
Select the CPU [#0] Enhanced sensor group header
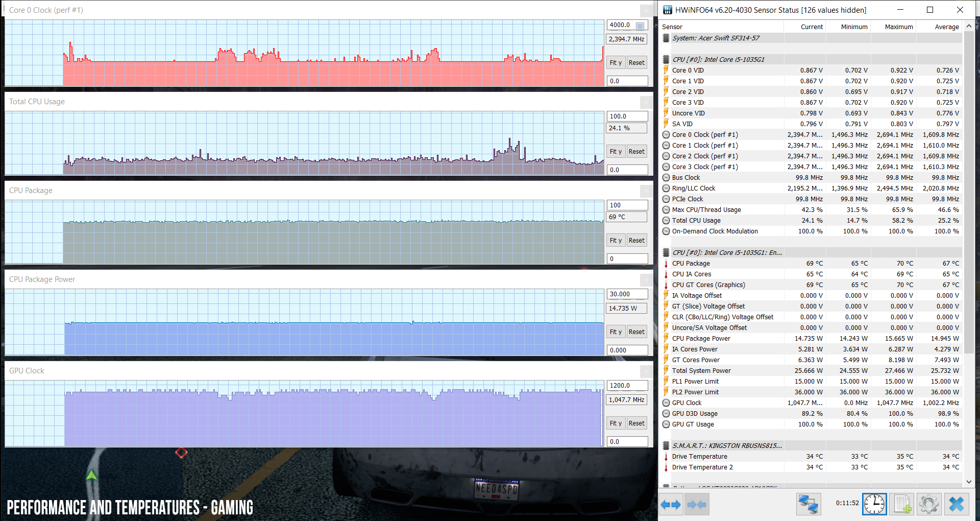812,253
